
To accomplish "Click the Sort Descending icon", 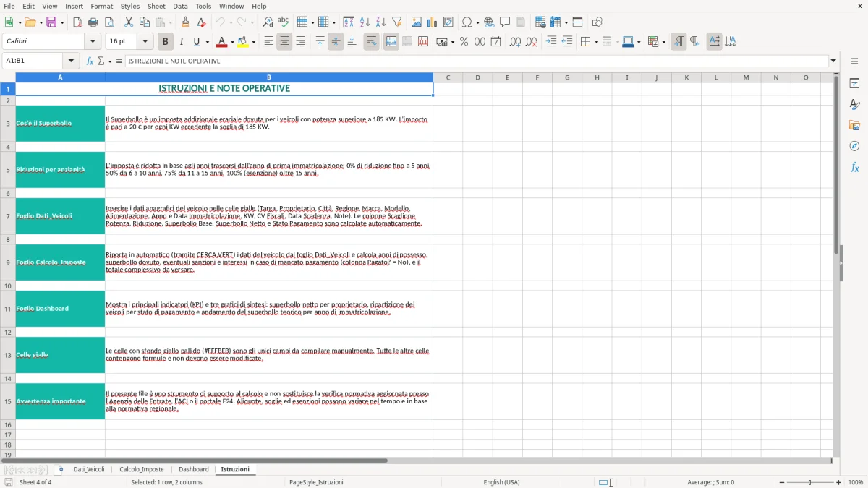I will (380, 22).
